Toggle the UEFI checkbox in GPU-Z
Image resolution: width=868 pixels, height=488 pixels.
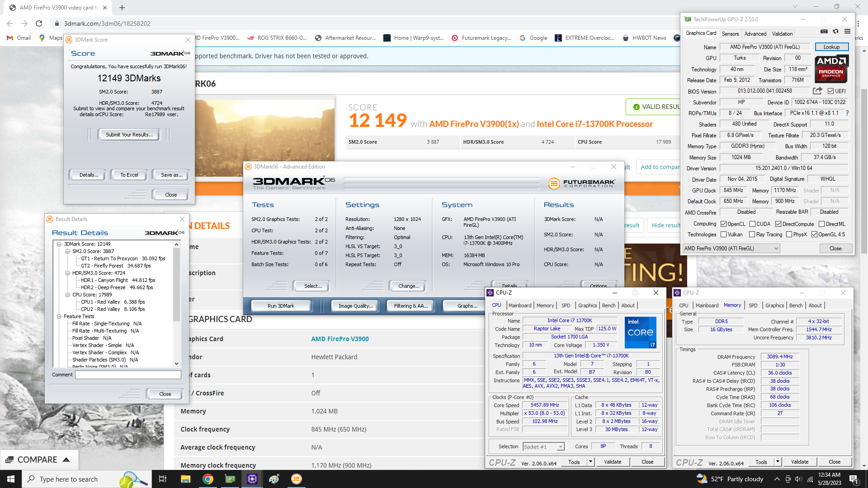point(830,91)
